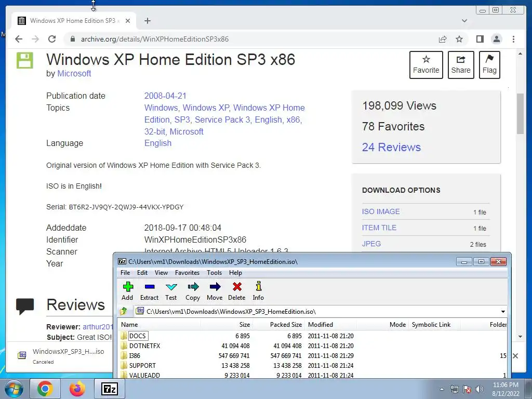Viewport: 532px width, 399px height.
Task: Select the DOTNETFX folder row
Action: (144, 345)
